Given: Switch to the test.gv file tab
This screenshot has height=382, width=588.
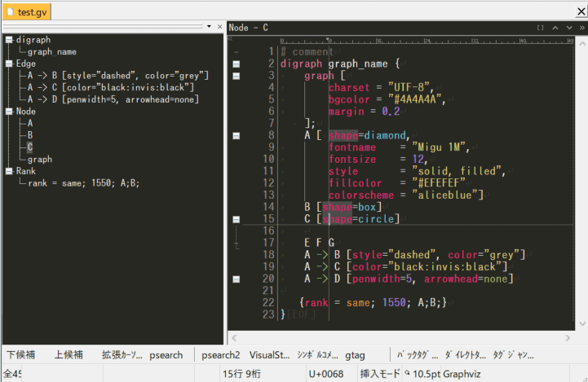Looking at the screenshot, I should (x=27, y=12).
